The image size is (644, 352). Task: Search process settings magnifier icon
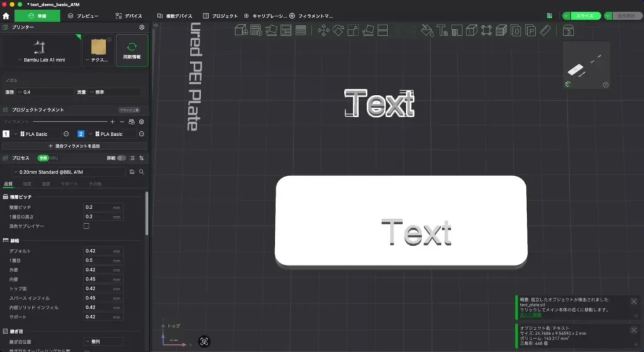[x=142, y=172]
